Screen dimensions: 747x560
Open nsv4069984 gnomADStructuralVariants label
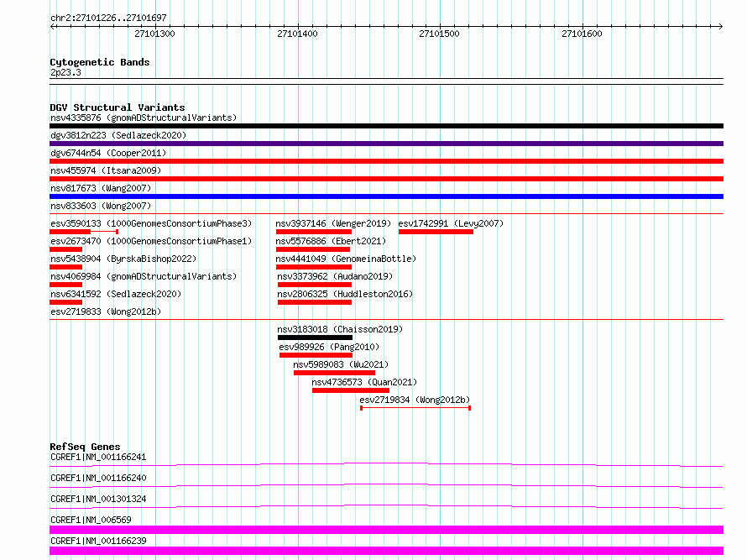point(144,276)
